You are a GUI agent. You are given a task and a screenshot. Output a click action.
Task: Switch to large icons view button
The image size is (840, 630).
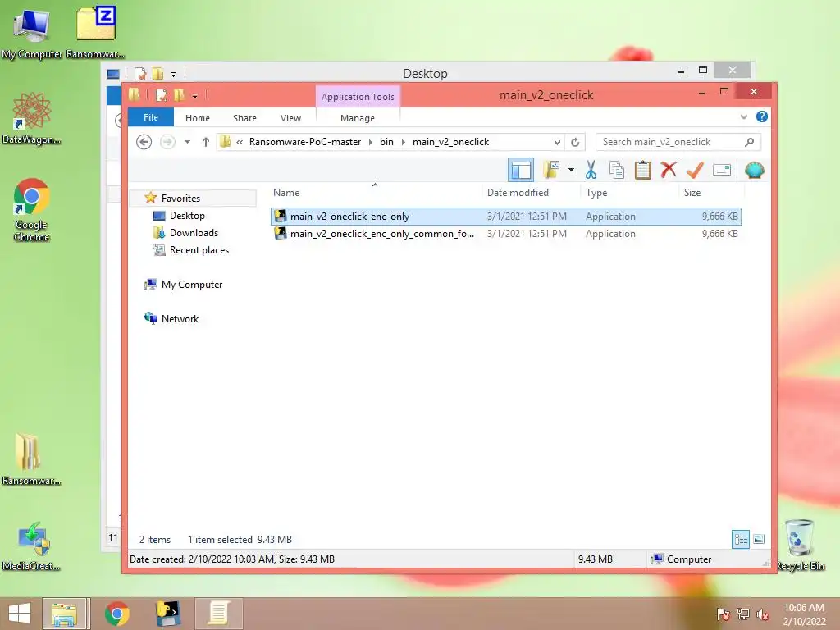click(759, 540)
